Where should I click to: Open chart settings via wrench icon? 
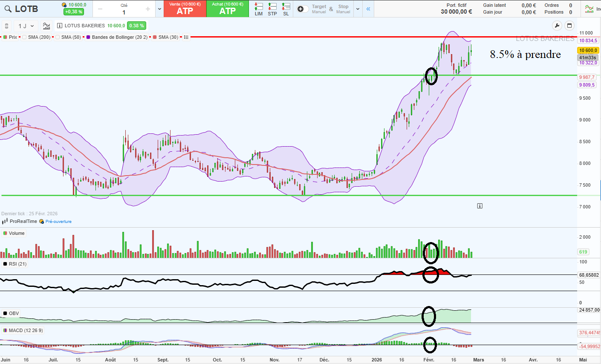click(x=557, y=26)
